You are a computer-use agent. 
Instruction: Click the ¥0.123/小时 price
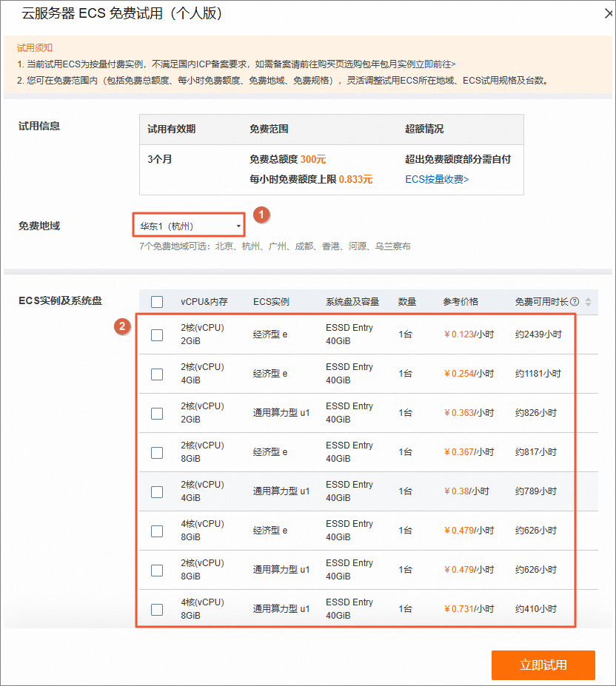tap(469, 334)
